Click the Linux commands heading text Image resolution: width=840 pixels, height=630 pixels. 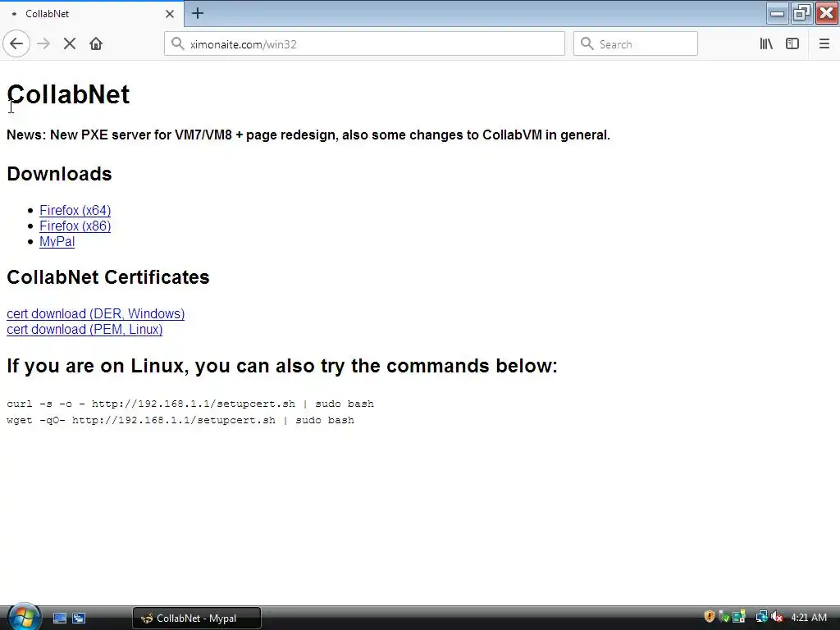(x=282, y=367)
